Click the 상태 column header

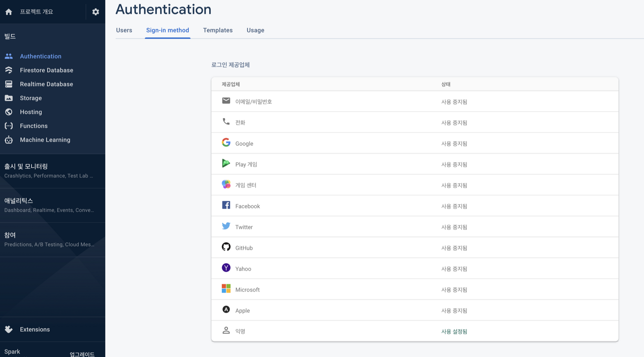pyautogui.click(x=446, y=84)
